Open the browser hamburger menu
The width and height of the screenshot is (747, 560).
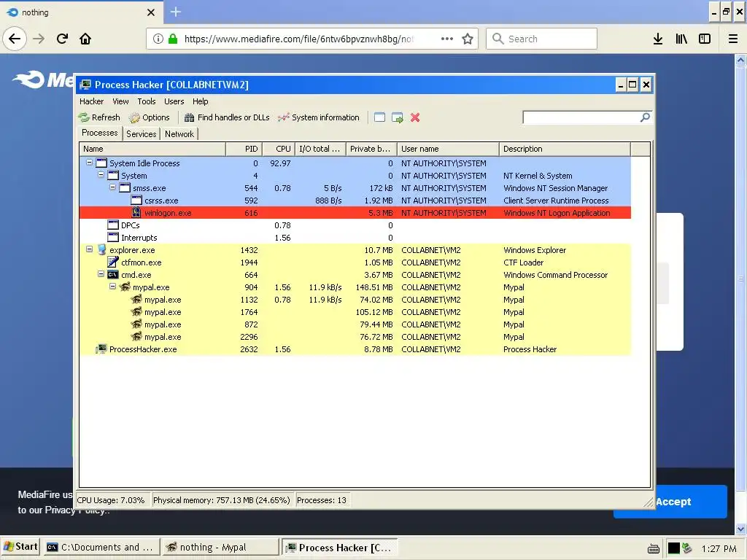coord(732,39)
